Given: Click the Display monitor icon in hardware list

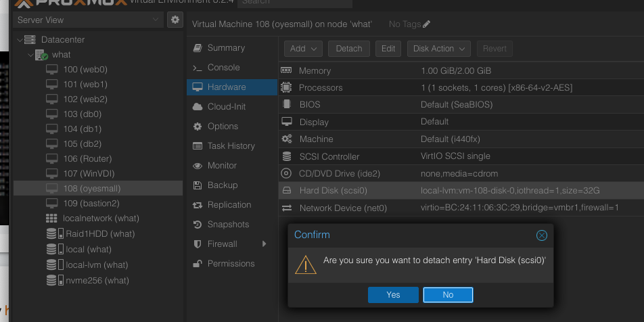Looking at the screenshot, I should (x=287, y=122).
